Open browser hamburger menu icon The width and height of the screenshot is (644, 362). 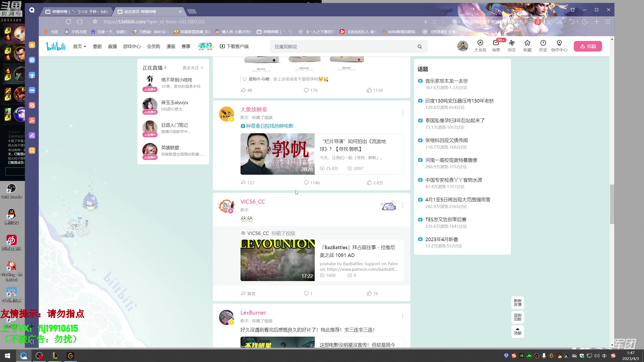click(x=608, y=22)
